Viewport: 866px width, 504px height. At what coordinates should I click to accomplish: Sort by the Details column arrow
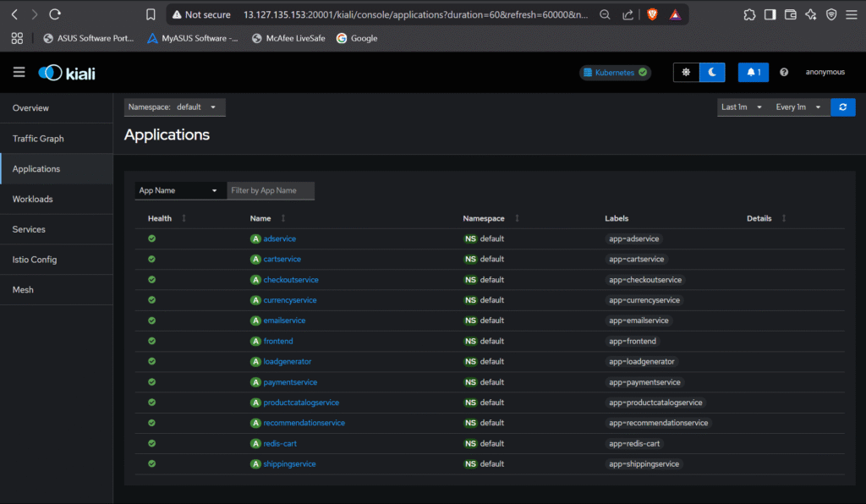pyautogui.click(x=784, y=219)
